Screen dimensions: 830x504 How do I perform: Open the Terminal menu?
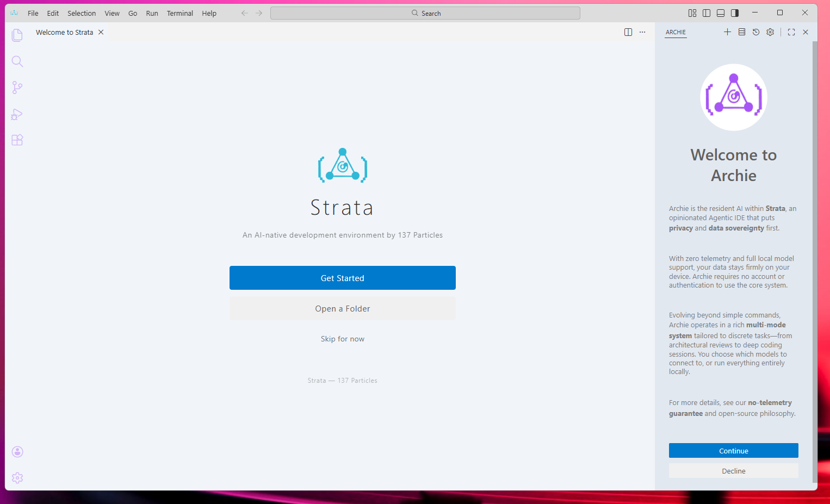click(179, 13)
